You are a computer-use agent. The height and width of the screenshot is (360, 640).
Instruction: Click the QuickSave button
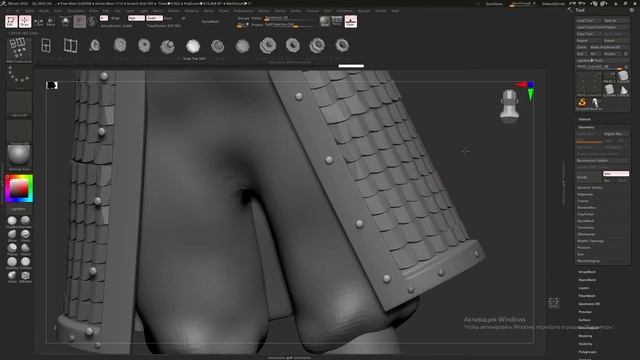pyautogui.click(x=494, y=4)
